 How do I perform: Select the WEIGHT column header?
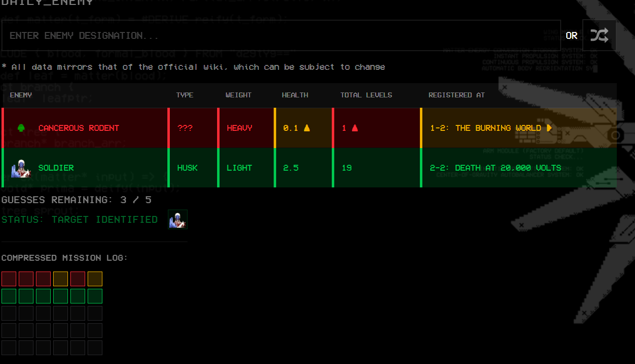pyautogui.click(x=239, y=95)
